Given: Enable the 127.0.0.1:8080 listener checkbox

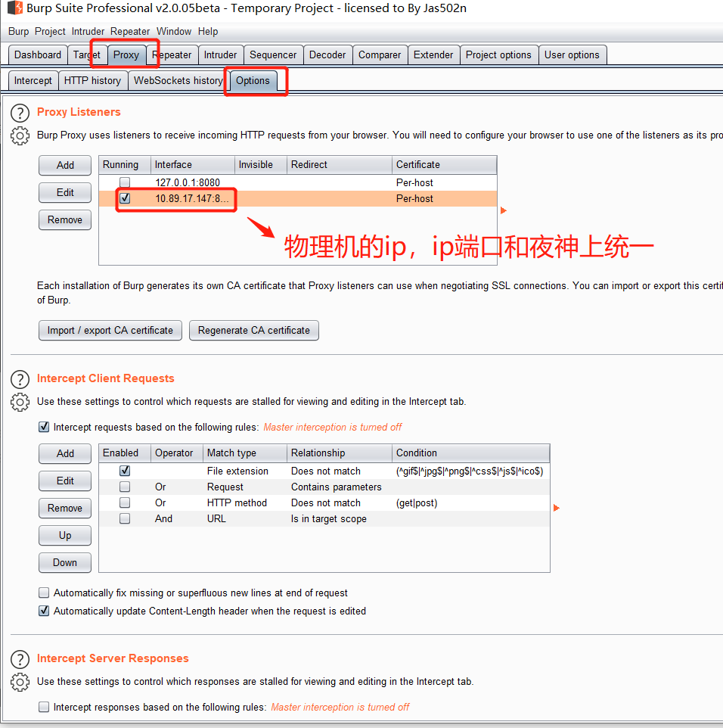Looking at the screenshot, I should pos(125,182).
